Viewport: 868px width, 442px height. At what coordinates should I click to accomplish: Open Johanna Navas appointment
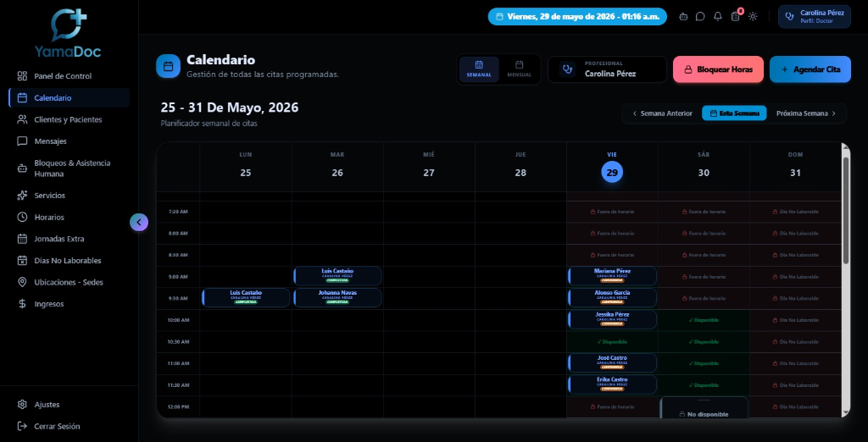[337, 297]
